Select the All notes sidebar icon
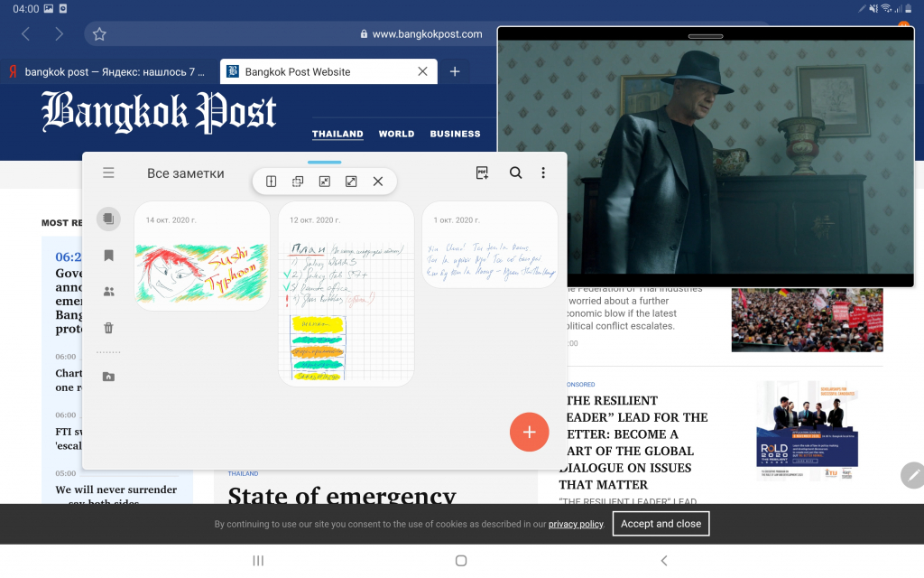Viewport: 924px width, 578px height. point(108,219)
